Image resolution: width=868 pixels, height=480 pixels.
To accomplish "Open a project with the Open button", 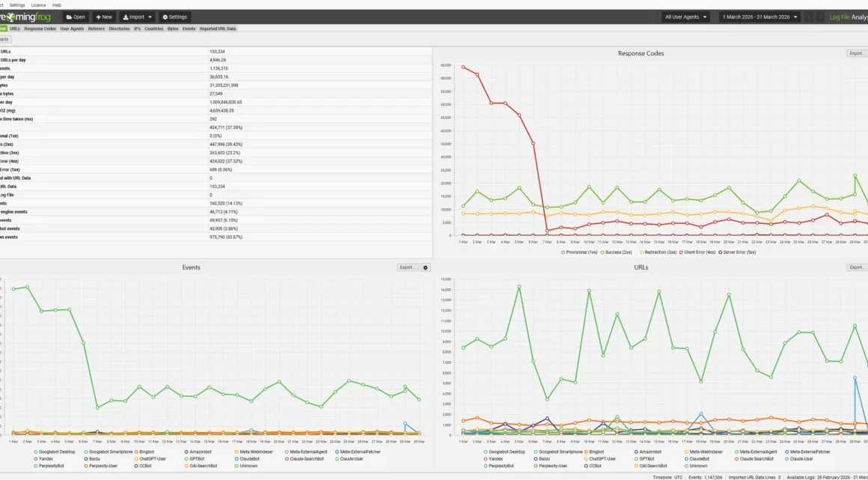I will click(76, 17).
